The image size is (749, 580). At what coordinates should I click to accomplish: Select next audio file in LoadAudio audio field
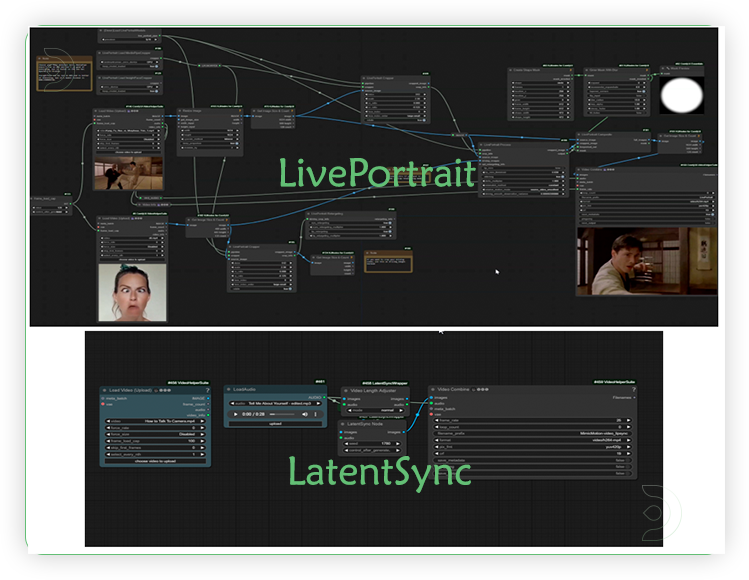coord(318,403)
